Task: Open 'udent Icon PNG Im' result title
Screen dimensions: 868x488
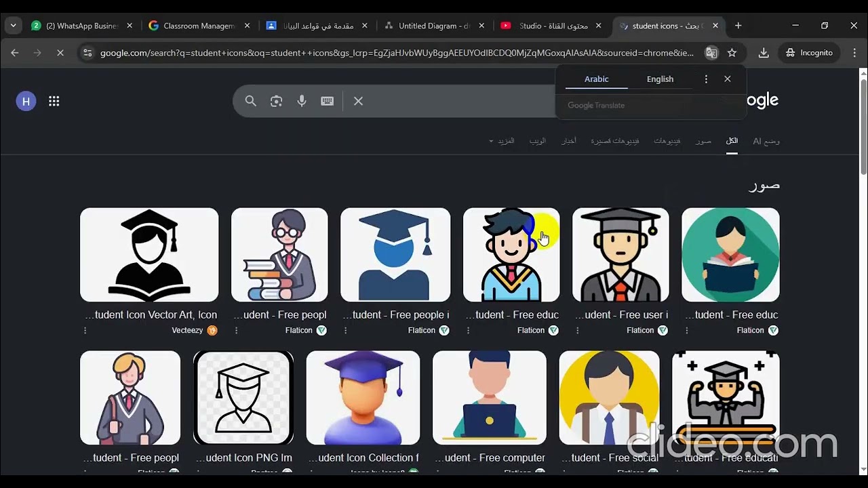Action: pos(244,457)
